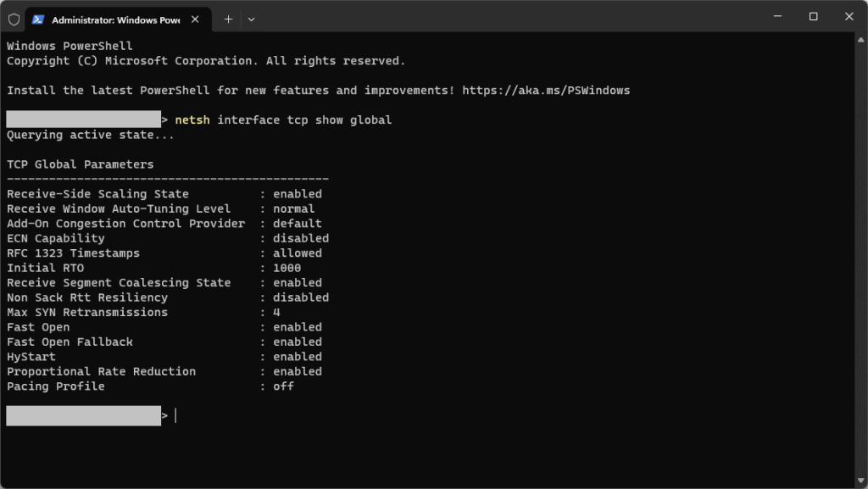
Task: Open a new terminal tab
Action: [228, 19]
